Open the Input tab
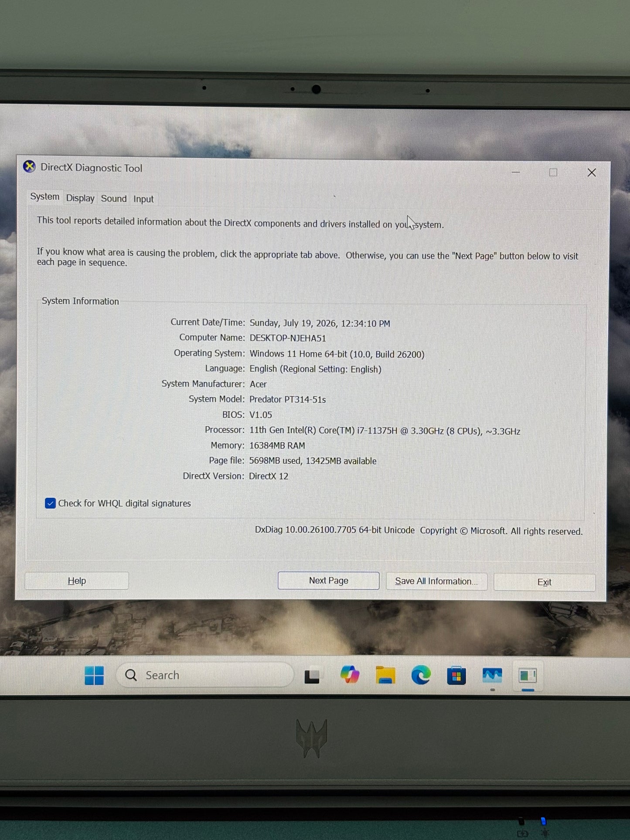Image resolution: width=630 pixels, height=840 pixels. [143, 199]
